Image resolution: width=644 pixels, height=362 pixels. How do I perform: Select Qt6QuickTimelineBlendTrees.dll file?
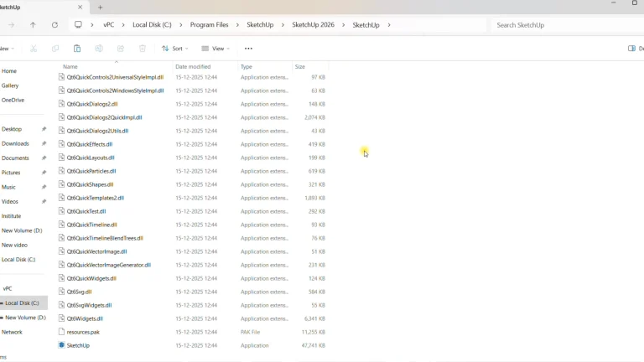(105, 238)
